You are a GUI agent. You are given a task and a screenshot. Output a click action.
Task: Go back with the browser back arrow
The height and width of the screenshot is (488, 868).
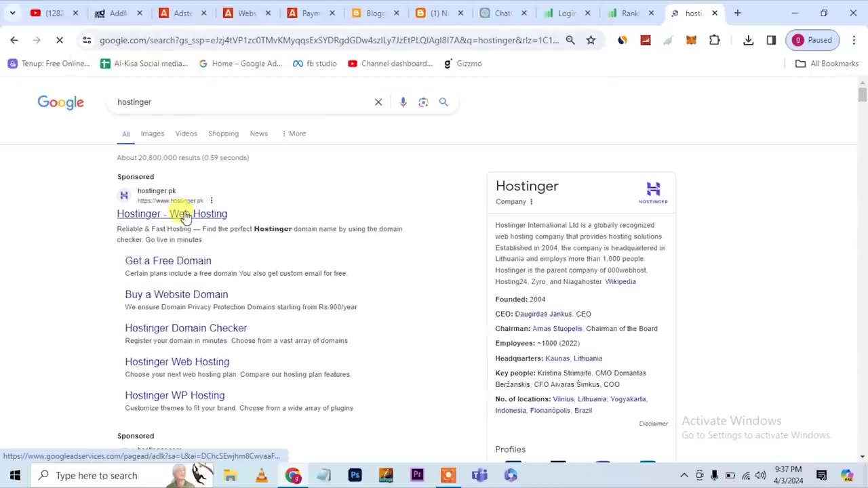click(x=14, y=40)
